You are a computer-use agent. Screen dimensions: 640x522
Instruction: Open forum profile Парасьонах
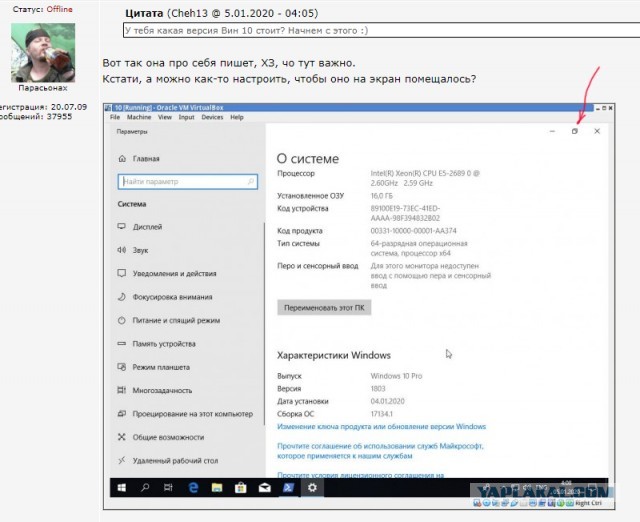[x=43, y=88]
